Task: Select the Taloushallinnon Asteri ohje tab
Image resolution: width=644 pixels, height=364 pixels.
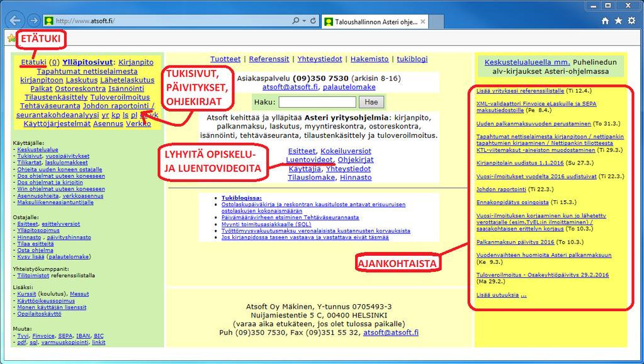Action: tap(375, 22)
